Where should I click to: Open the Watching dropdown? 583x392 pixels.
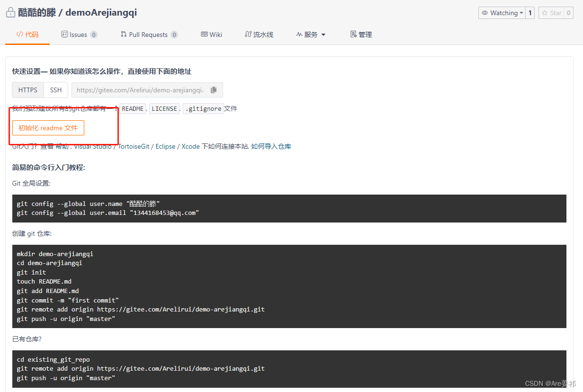coord(502,13)
